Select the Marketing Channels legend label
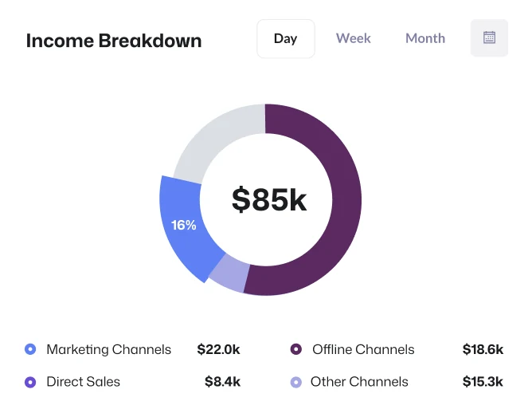This screenshot has height=417, width=532. click(108, 349)
